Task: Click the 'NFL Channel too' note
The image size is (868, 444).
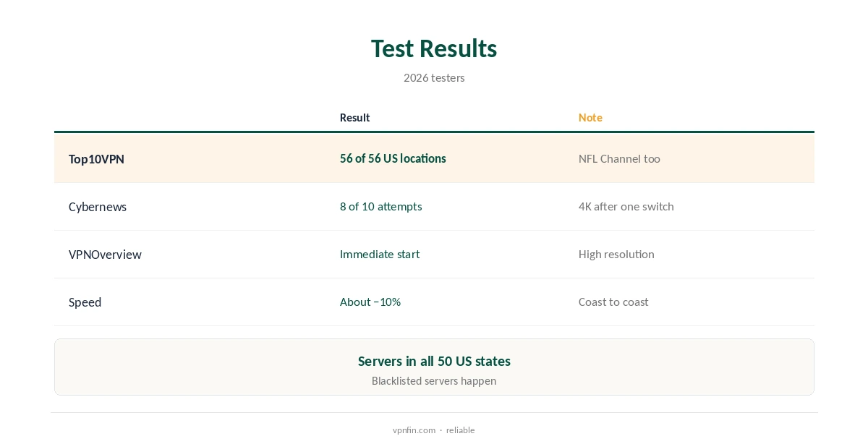Action: point(619,158)
